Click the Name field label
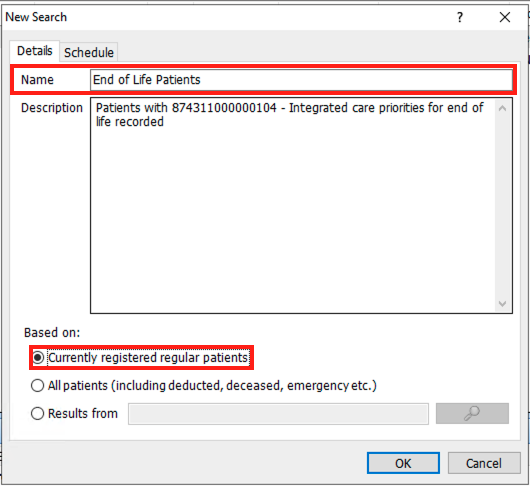 coord(37,80)
